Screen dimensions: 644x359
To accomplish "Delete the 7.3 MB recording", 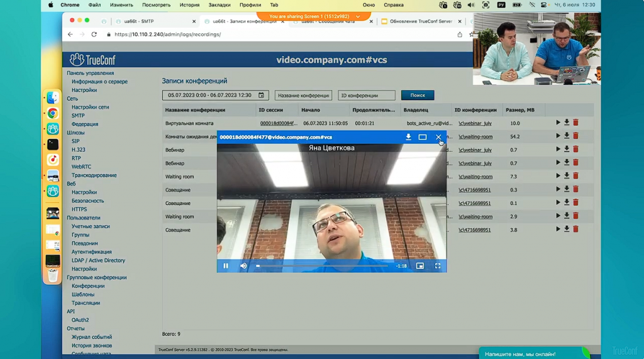I will 576,176.
